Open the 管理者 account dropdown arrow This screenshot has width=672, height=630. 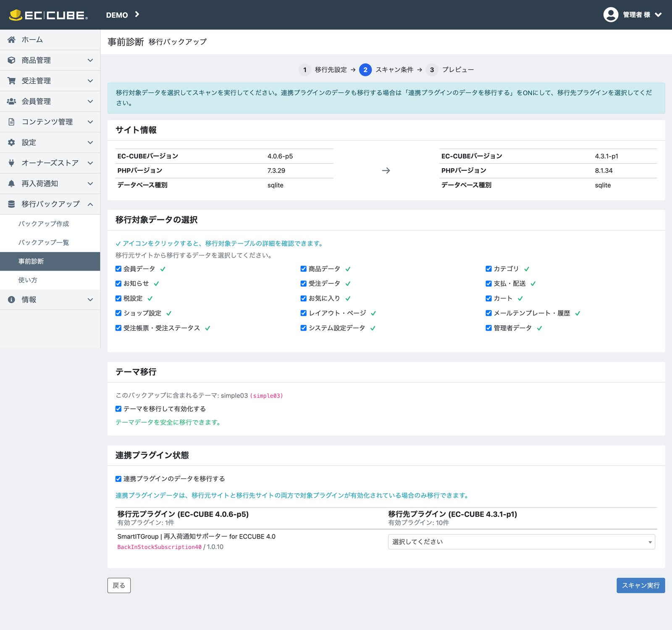(658, 15)
